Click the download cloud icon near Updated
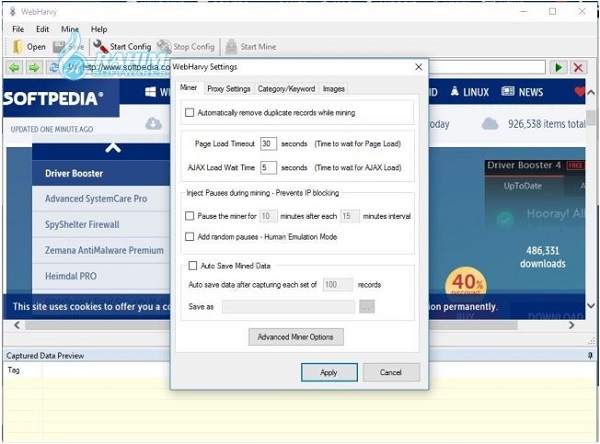This screenshot has width=600, height=444. click(153, 124)
